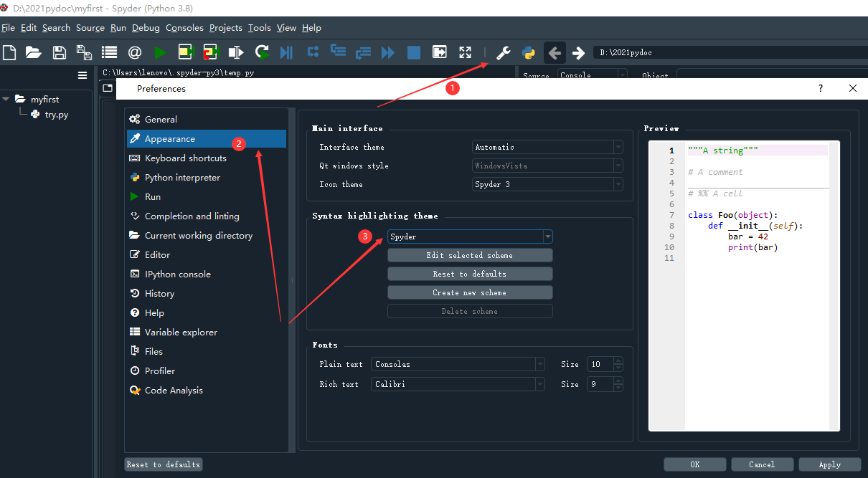Create a new file from toolbar
Image resolution: width=868 pixels, height=478 pixels.
(x=9, y=52)
